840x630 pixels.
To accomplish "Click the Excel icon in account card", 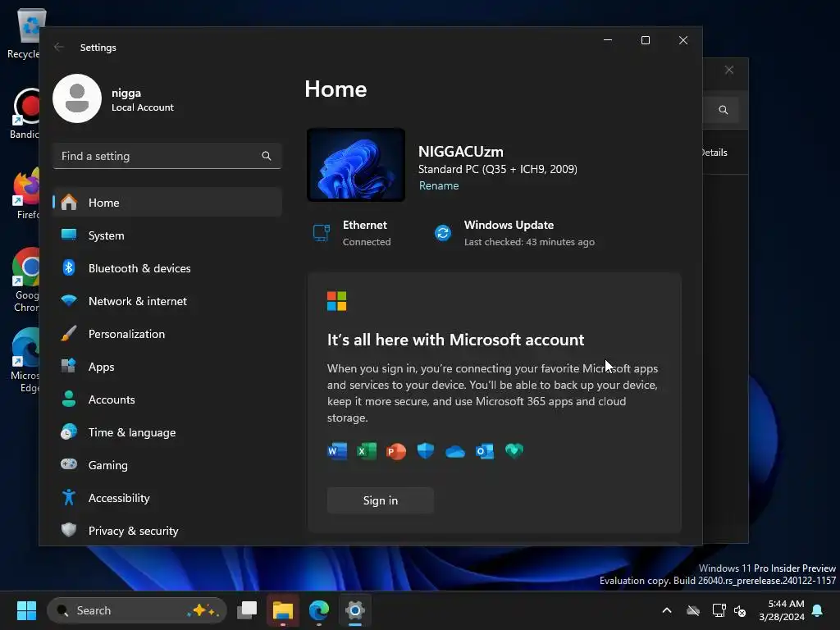I will click(x=367, y=451).
